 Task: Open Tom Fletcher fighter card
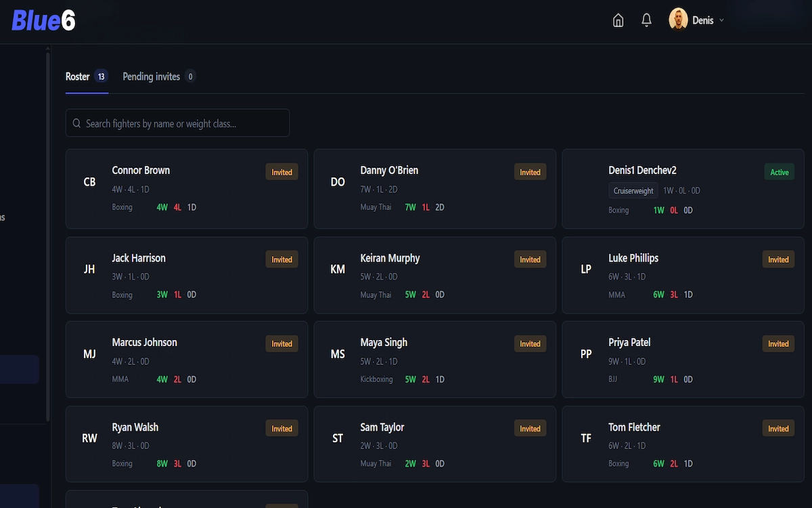pyautogui.click(x=683, y=444)
